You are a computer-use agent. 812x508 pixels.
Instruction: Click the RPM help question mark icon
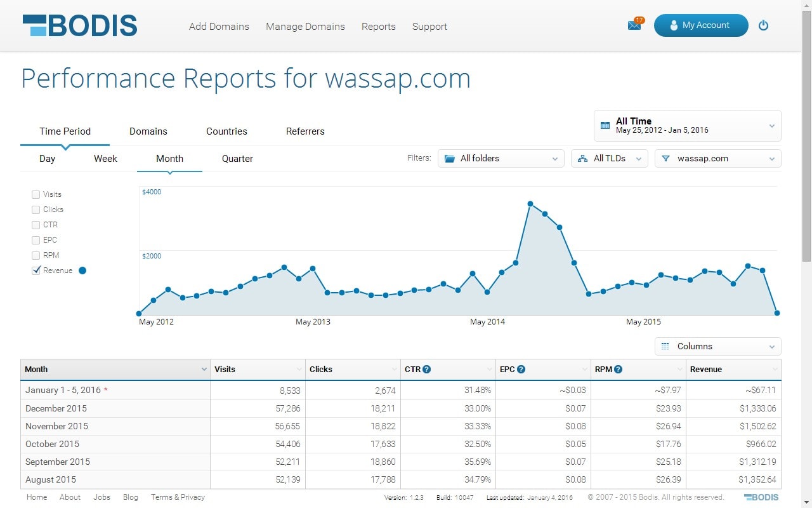pyautogui.click(x=618, y=369)
